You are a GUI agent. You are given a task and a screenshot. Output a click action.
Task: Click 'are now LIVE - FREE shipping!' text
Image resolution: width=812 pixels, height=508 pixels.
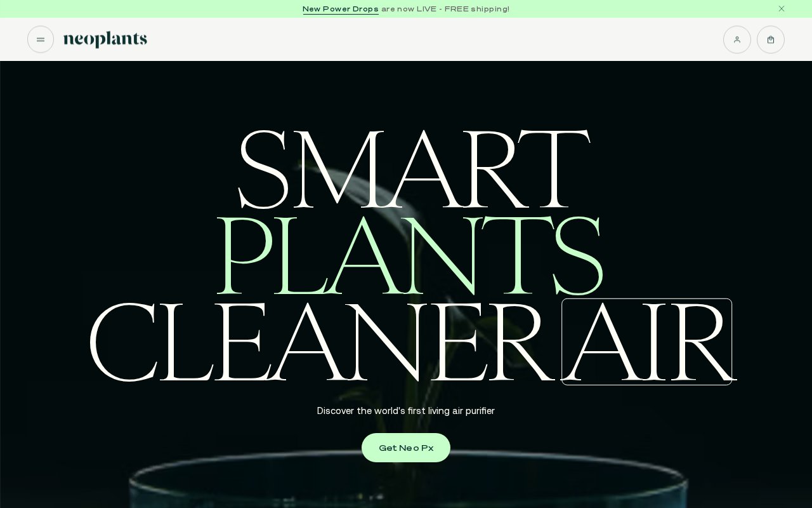click(x=445, y=9)
